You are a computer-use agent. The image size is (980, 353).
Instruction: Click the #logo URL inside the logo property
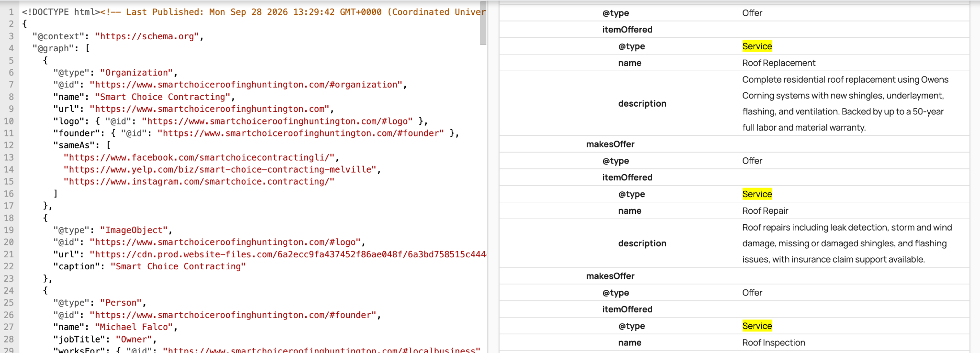click(278, 121)
